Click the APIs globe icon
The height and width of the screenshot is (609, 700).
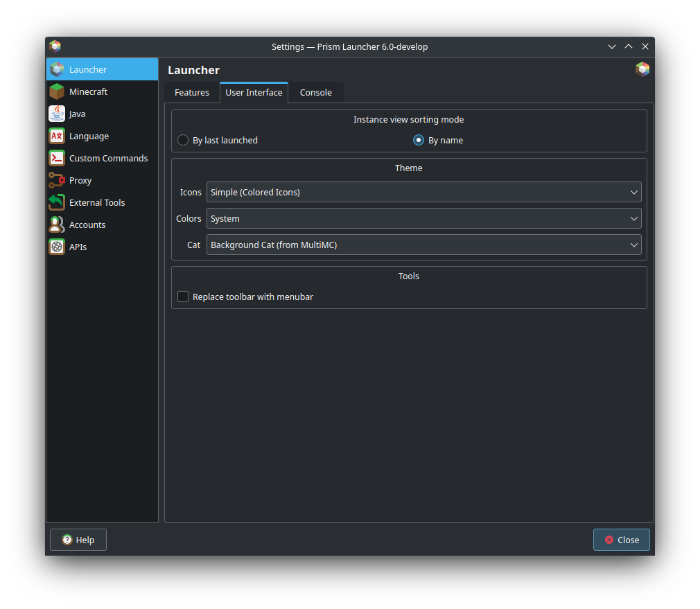click(x=57, y=247)
